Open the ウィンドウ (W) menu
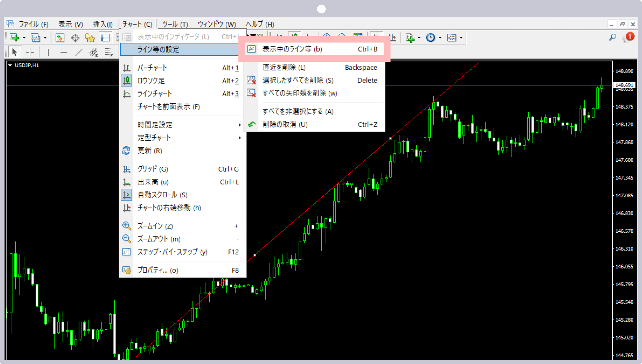642x364 pixels. pos(217,24)
